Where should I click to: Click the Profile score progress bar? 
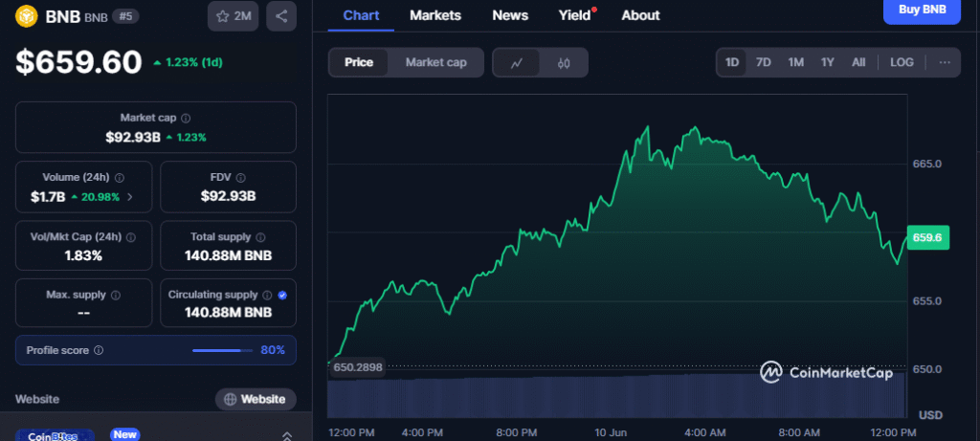(x=222, y=350)
